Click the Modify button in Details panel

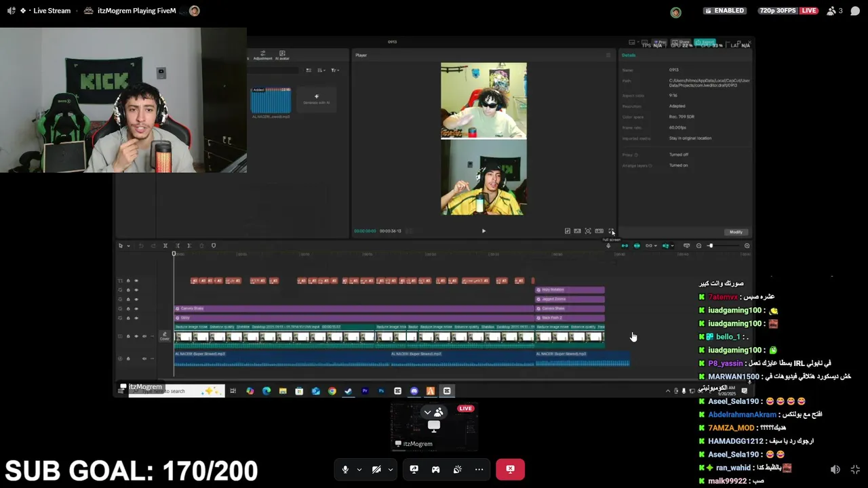736,232
